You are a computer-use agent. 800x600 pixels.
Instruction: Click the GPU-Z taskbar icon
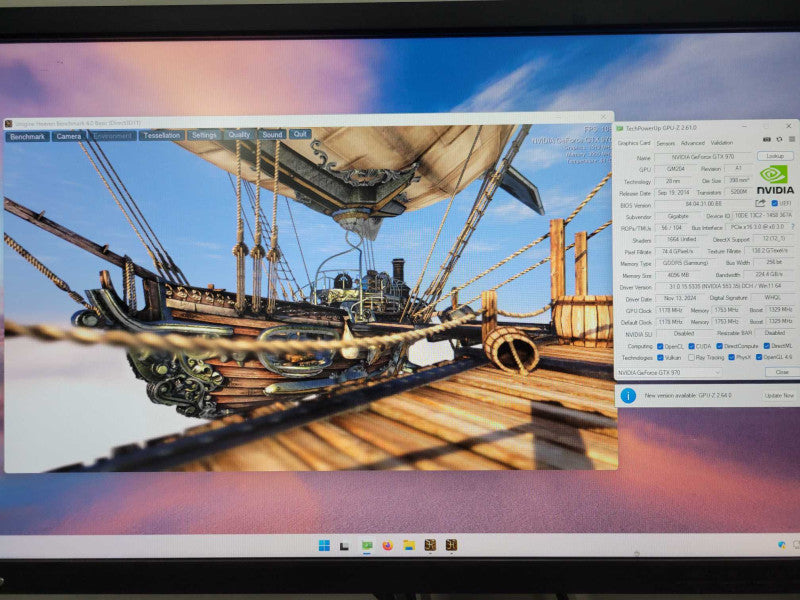click(x=367, y=545)
